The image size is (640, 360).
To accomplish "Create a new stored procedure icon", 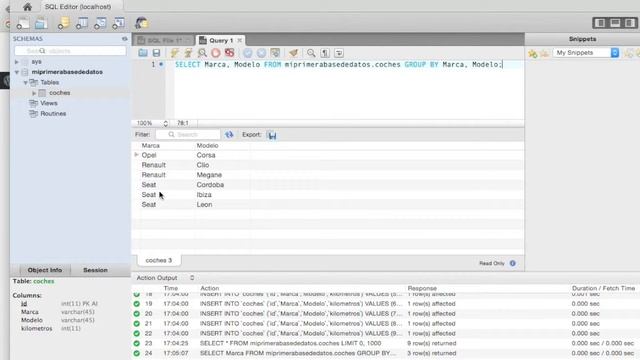I will 119,23.
